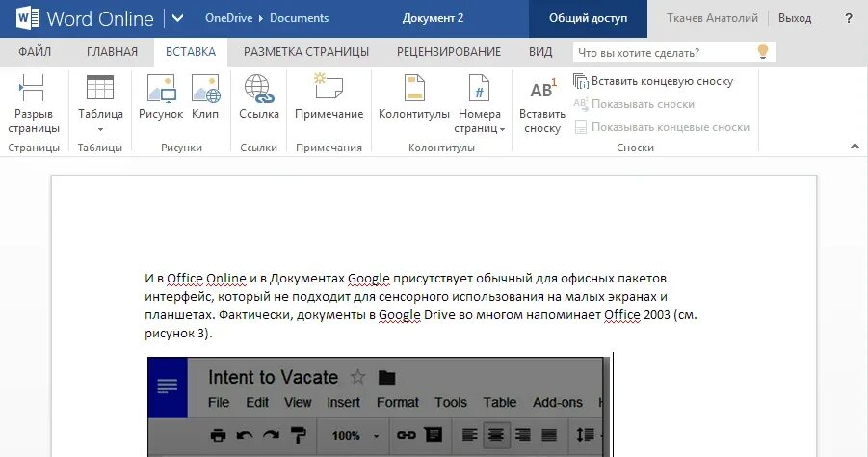This screenshot has width=868, height=457.
Task: Expand the Номера страниц dropdown
Action: click(x=480, y=104)
